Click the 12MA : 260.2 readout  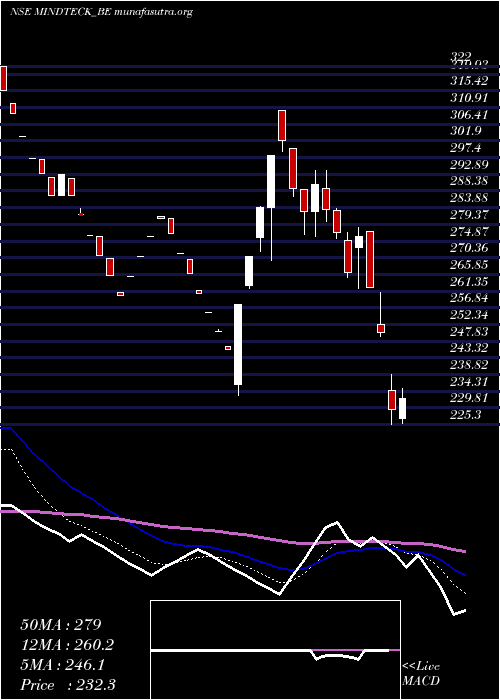pos(67,645)
